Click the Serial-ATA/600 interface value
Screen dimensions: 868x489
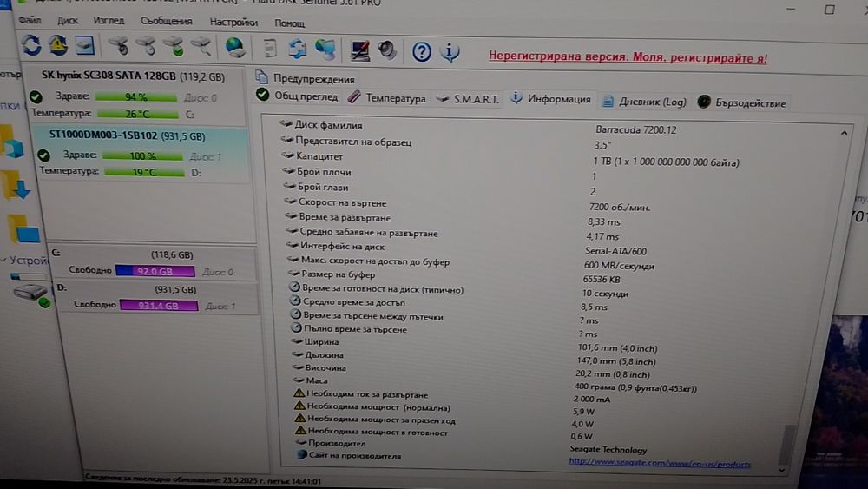pyautogui.click(x=615, y=251)
